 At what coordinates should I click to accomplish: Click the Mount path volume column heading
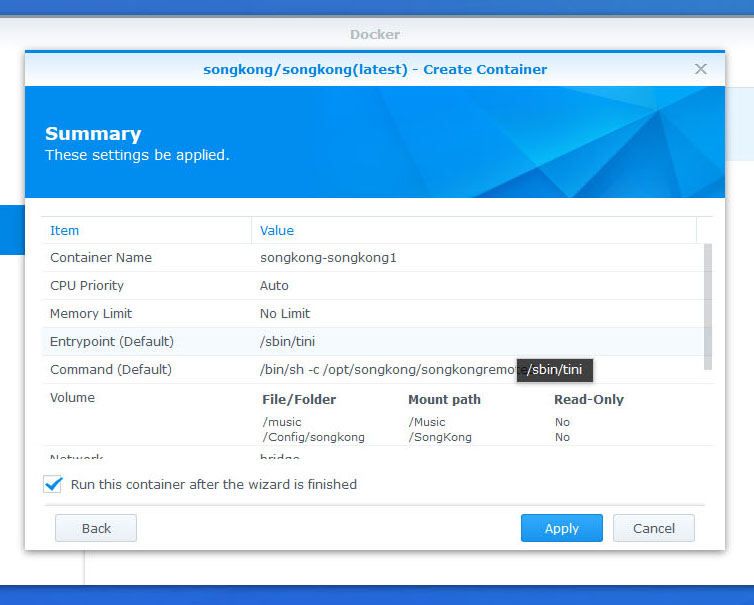pyautogui.click(x=444, y=399)
